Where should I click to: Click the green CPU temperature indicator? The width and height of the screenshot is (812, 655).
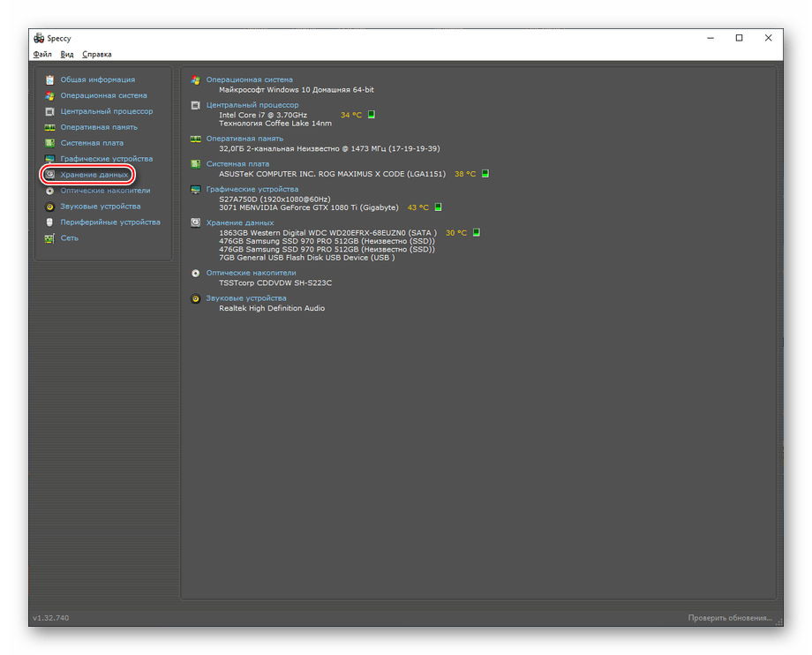(x=372, y=115)
